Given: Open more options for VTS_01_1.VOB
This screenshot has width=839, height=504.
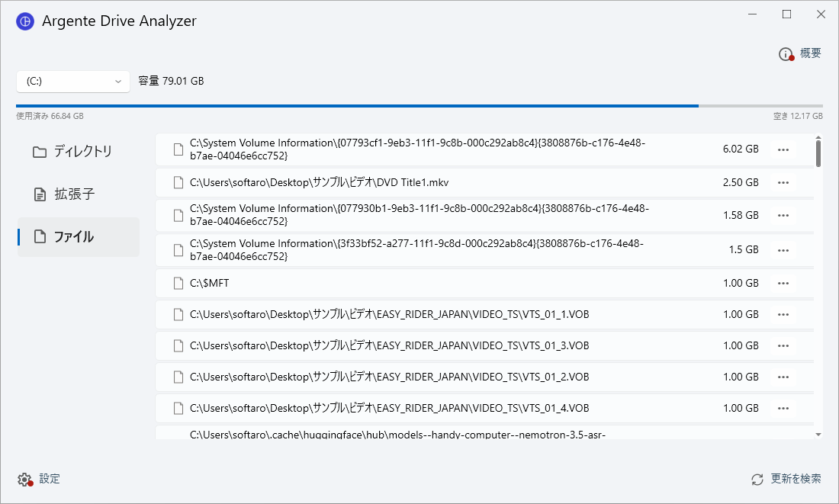Looking at the screenshot, I should tap(783, 315).
